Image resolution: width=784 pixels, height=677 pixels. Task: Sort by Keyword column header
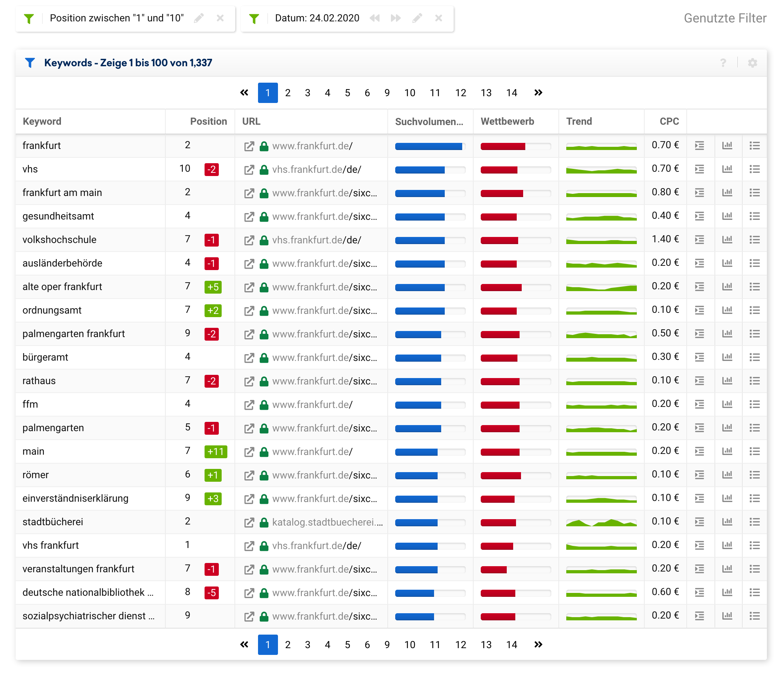(x=42, y=122)
